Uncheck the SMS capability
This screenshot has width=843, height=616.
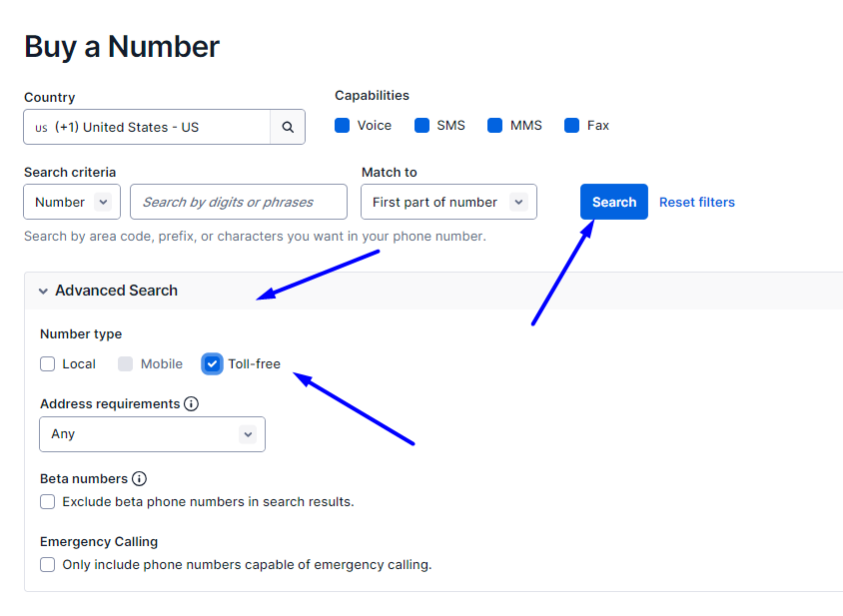pyautogui.click(x=421, y=126)
